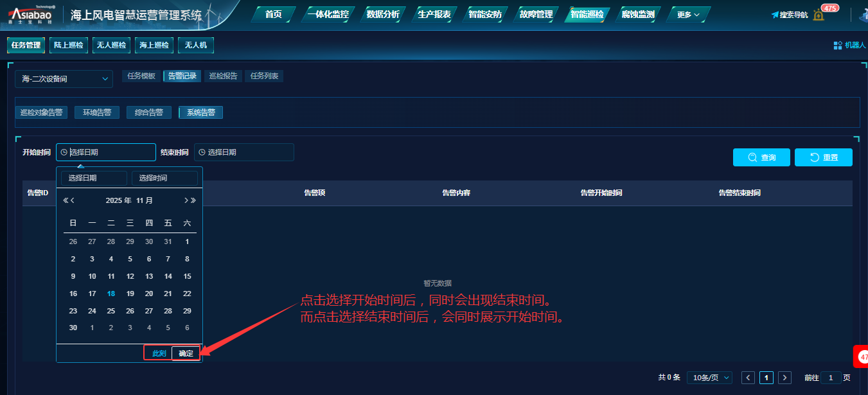This screenshot has width=868, height=395.
Task: Open the 海-二次设备间 location dropdown
Action: point(64,79)
